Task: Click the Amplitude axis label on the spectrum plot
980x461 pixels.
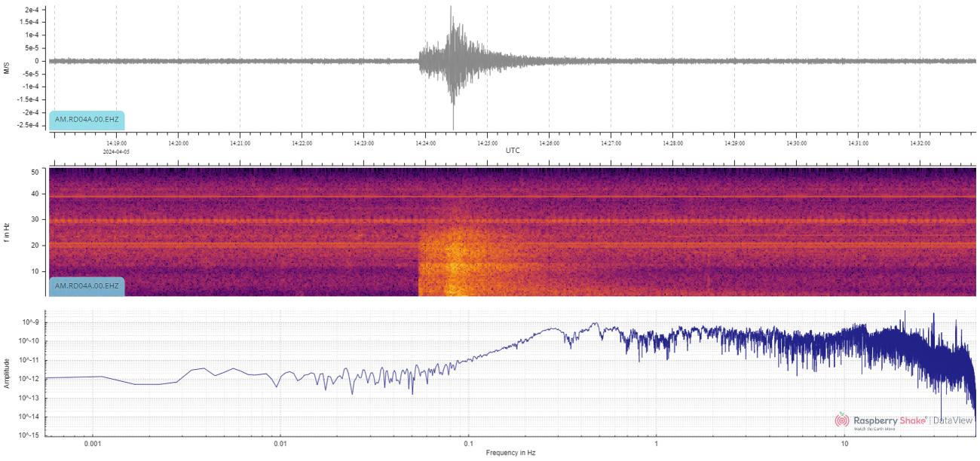Action: [8, 373]
